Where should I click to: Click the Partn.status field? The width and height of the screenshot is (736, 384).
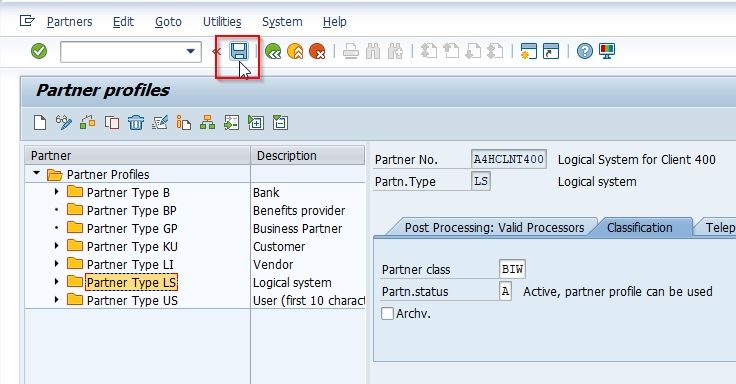(505, 291)
